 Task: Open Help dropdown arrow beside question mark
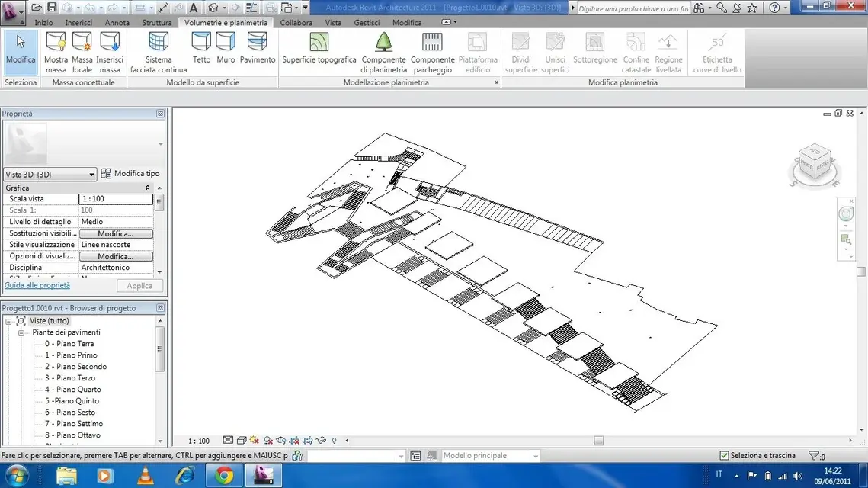pyautogui.click(x=786, y=8)
